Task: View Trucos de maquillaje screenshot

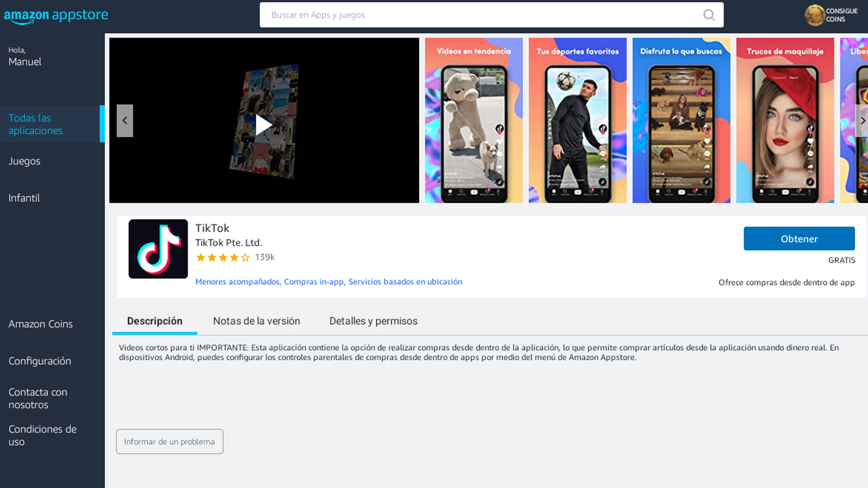Action: (785, 120)
